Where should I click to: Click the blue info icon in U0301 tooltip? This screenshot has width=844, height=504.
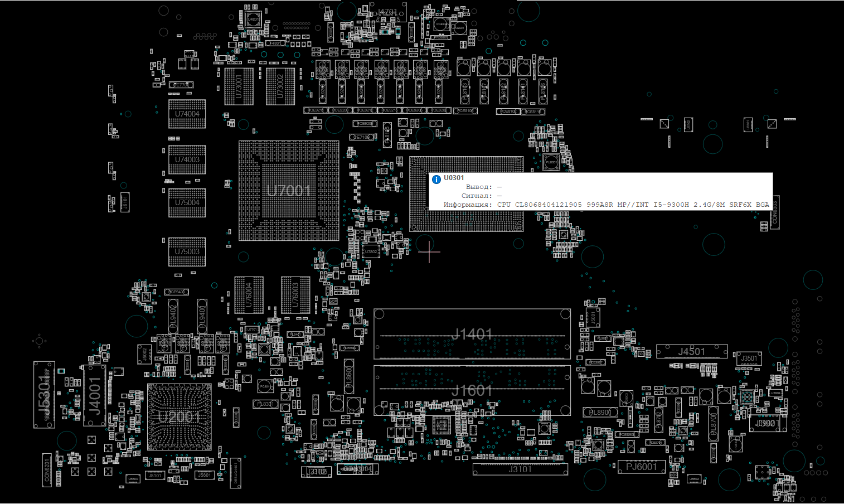(x=436, y=179)
